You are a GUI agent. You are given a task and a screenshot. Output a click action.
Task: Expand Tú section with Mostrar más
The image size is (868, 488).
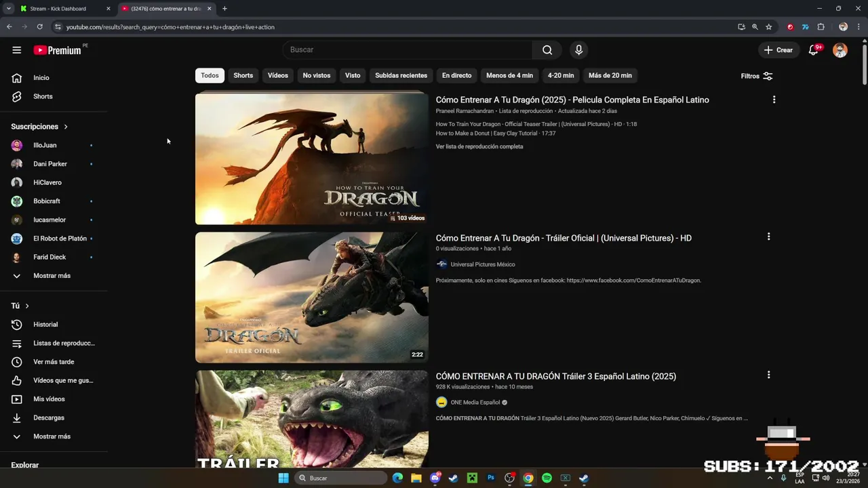pos(53,436)
